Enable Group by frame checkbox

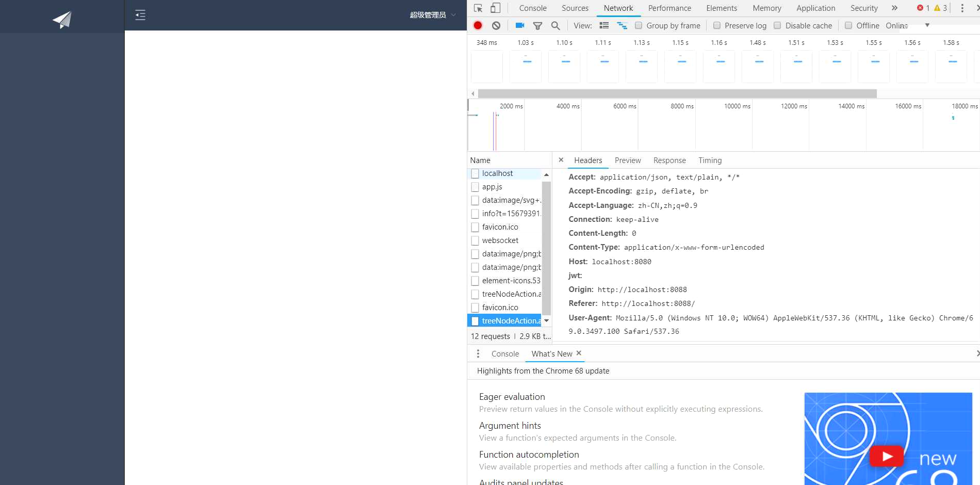(x=639, y=25)
